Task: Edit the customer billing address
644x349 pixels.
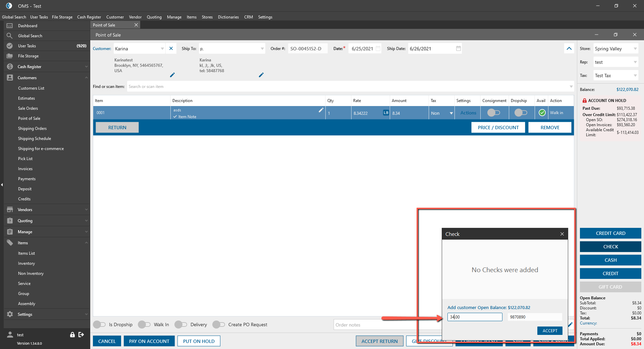Action: [172, 75]
